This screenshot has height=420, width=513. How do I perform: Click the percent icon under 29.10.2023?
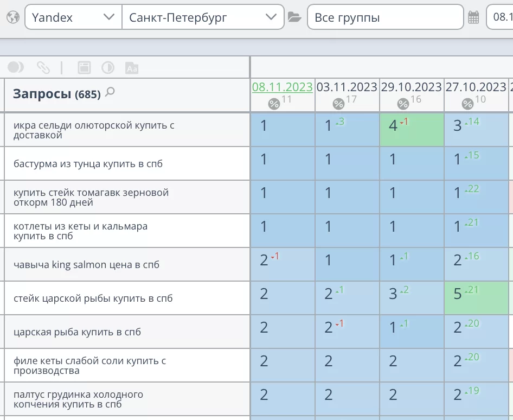pos(403,104)
